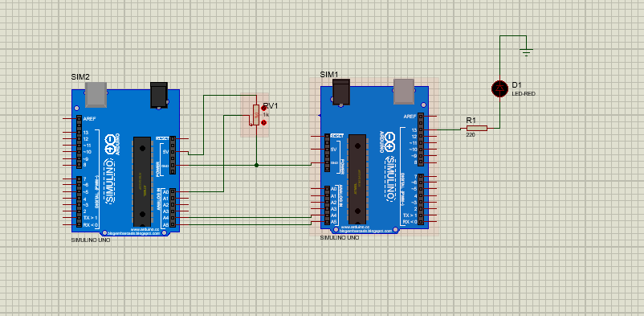644x316 pixels.
Task: Click the wire junction dot below RV1
Action: tap(256, 165)
